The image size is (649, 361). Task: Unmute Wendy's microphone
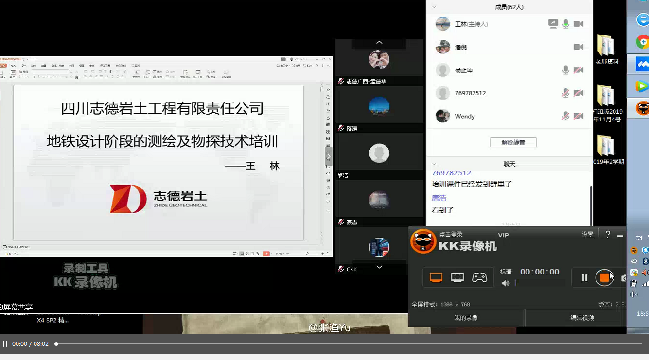point(565,116)
